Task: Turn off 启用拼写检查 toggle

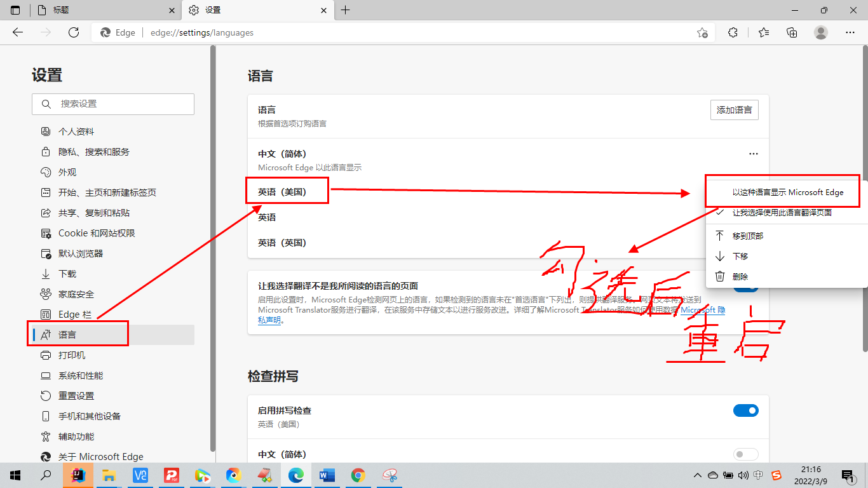Action: 746,410
